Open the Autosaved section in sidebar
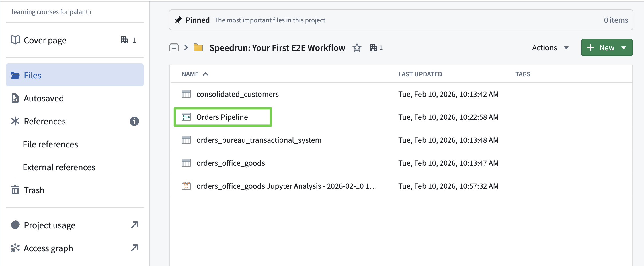This screenshot has height=266, width=644. tap(44, 98)
